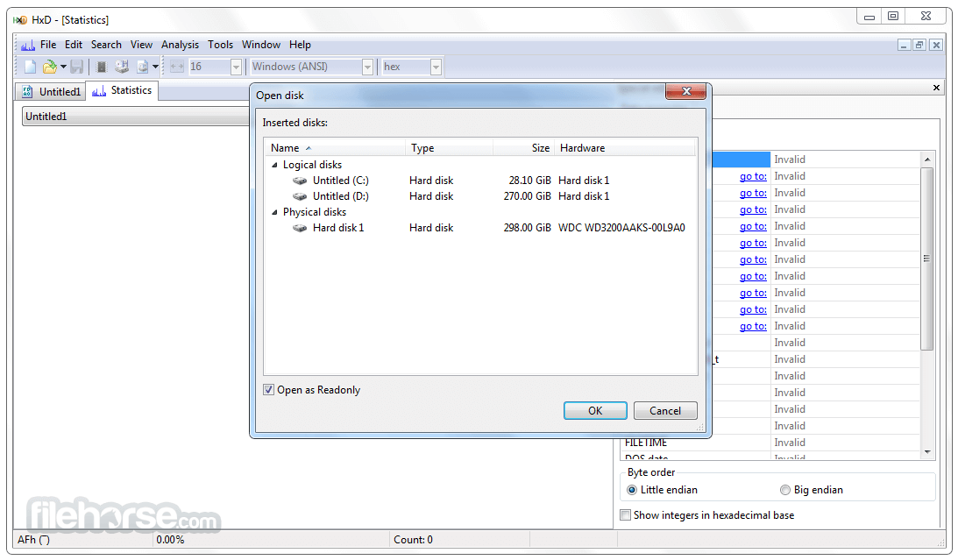Click the Open disk toolbar icon
This screenshot has height=560, width=958.
coord(122,66)
